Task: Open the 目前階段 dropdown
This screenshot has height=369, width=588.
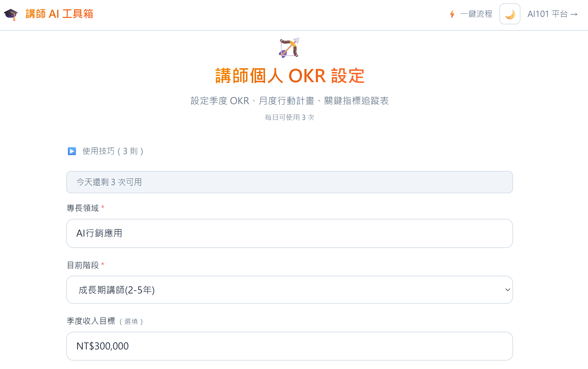Action: pyautogui.click(x=289, y=290)
